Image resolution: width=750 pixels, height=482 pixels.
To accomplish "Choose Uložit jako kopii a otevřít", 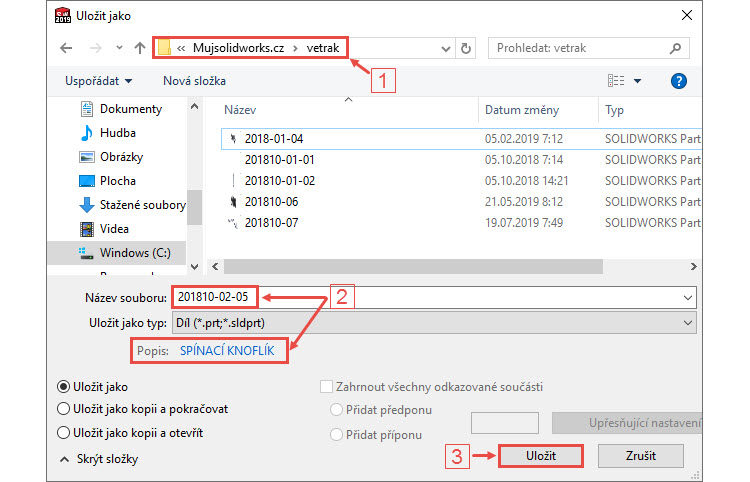I will (x=66, y=433).
